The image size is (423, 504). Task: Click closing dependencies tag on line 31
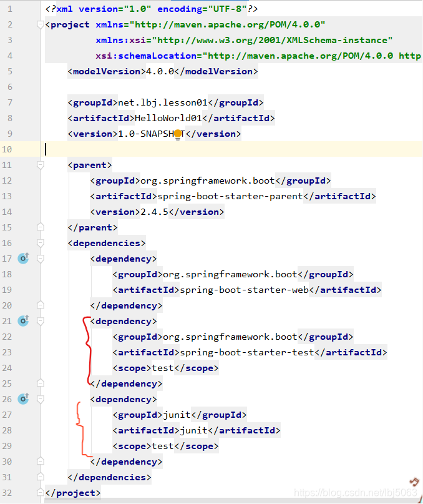click(x=110, y=477)
